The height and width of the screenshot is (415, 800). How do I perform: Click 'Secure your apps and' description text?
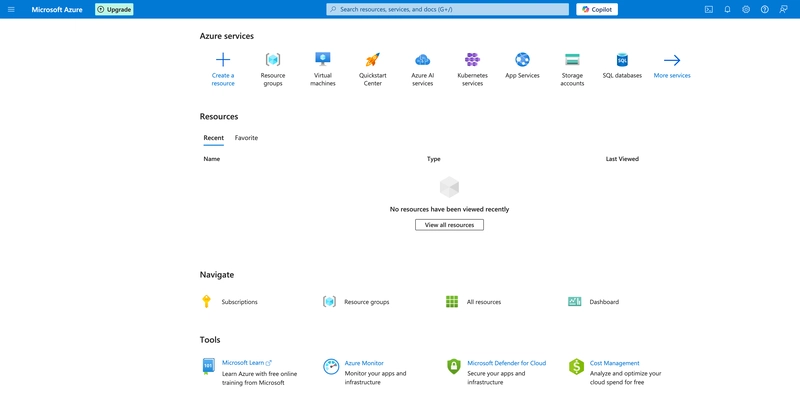click(x=496, y=373)
